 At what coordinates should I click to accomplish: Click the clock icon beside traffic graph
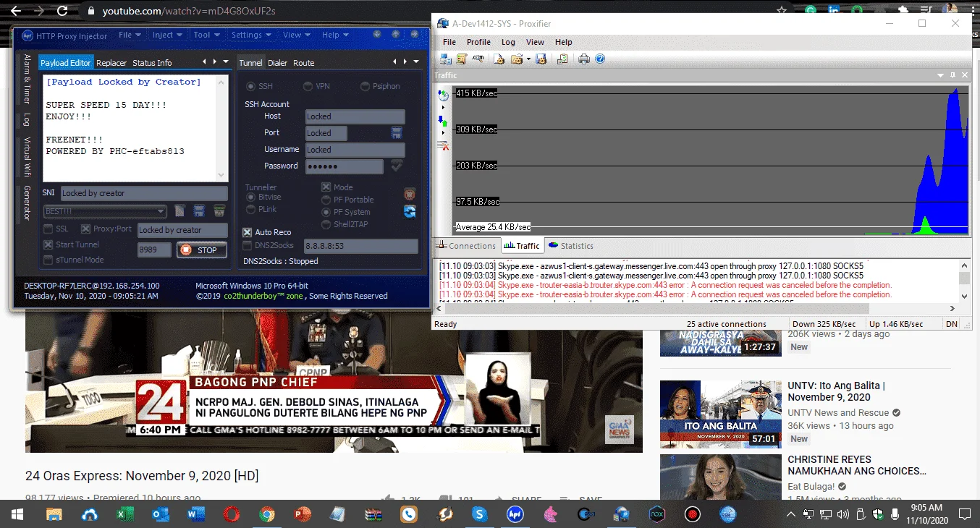click(x=444, y=95)
